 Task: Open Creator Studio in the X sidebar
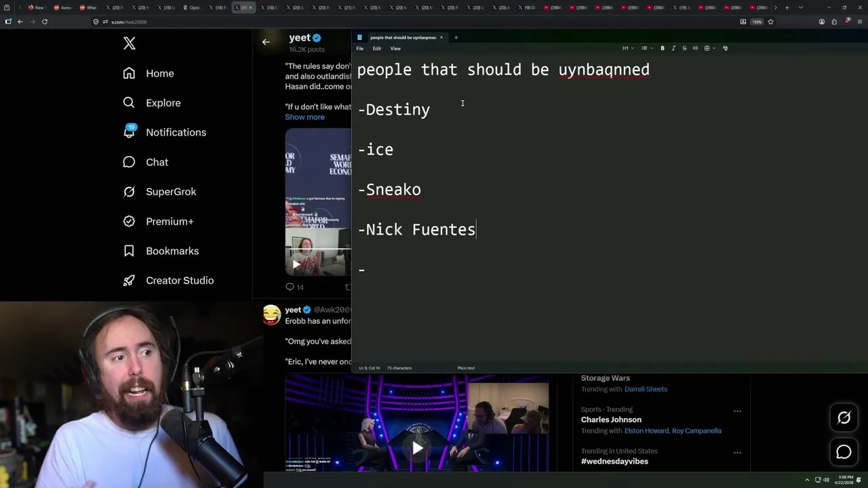tap(168, 281)
